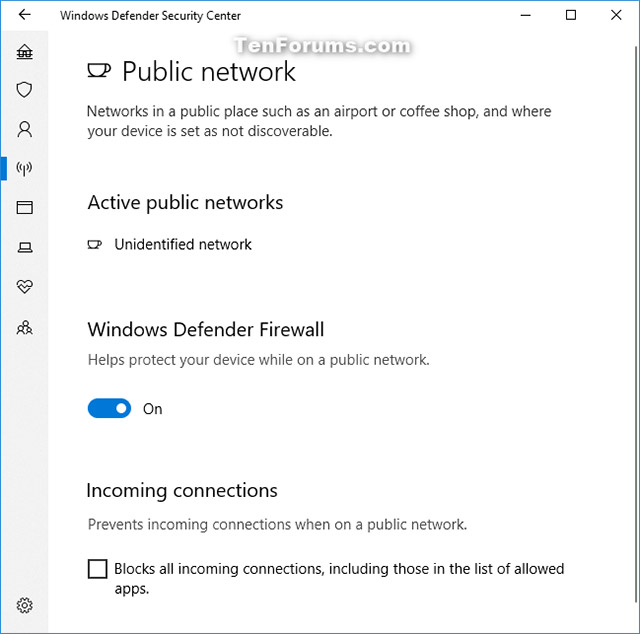
Task: Open Account protection person icon
Action: 24,129
